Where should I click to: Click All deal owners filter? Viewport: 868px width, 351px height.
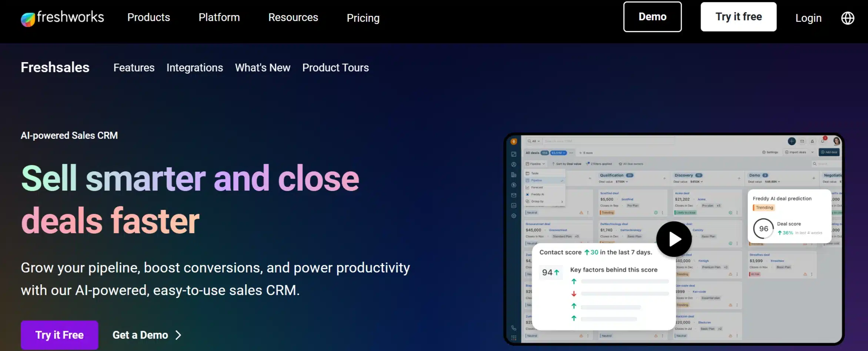(x=631, y=164)
